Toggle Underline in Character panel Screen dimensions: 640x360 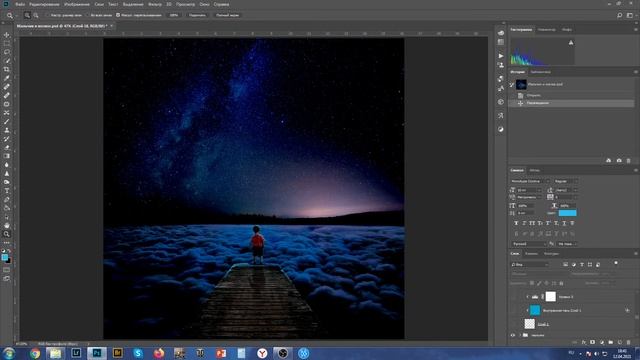click(564, 223)
